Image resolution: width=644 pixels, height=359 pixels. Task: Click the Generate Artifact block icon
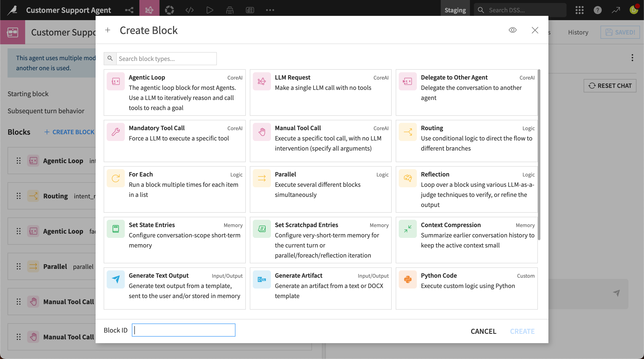[262, 279]
